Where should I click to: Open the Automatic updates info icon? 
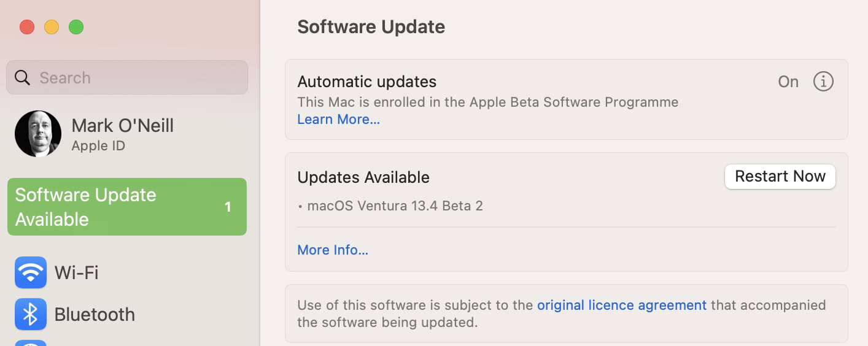pyautogui.click(x=823, y=82)
